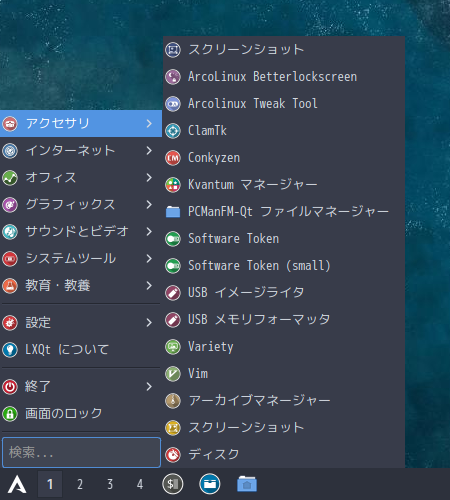Click 'USB メモリフォーマッタ' text
The width and height of the screenshot is (450, 500).
(259, 320)
